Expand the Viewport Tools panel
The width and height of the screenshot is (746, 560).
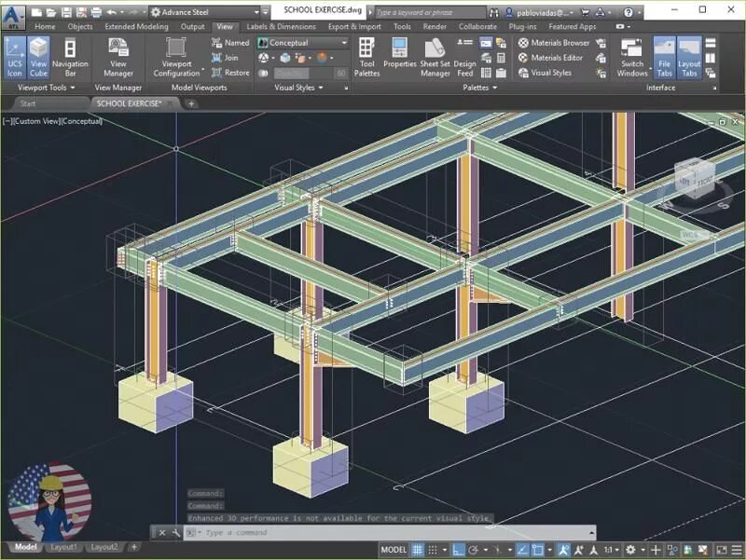(x=46, y=88)
